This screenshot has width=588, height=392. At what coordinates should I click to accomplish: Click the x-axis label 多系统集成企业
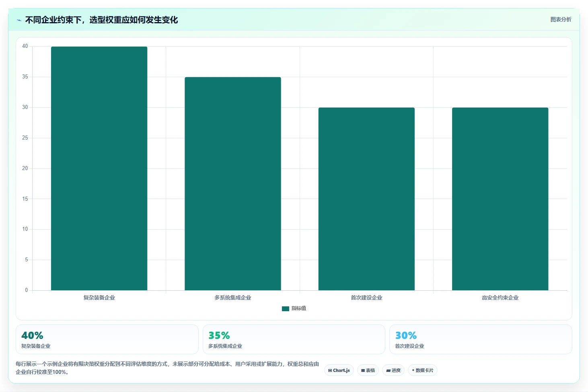pos(233,298)
